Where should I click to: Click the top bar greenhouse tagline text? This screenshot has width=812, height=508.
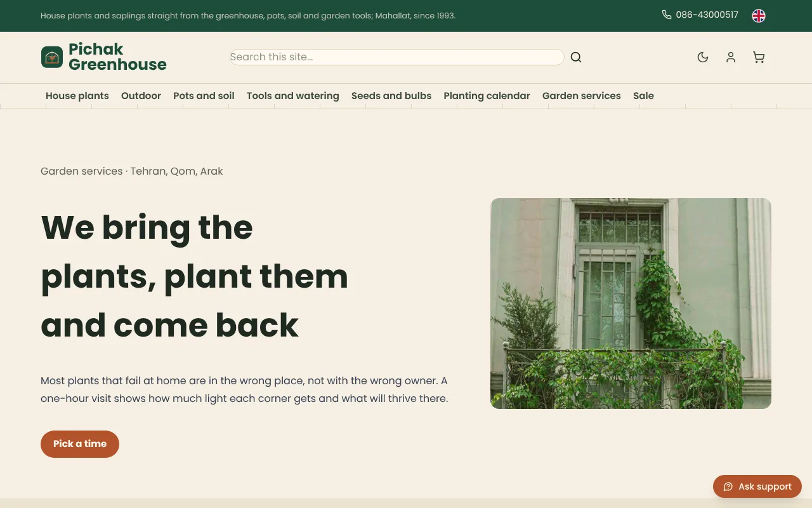[x=248, y=15]
